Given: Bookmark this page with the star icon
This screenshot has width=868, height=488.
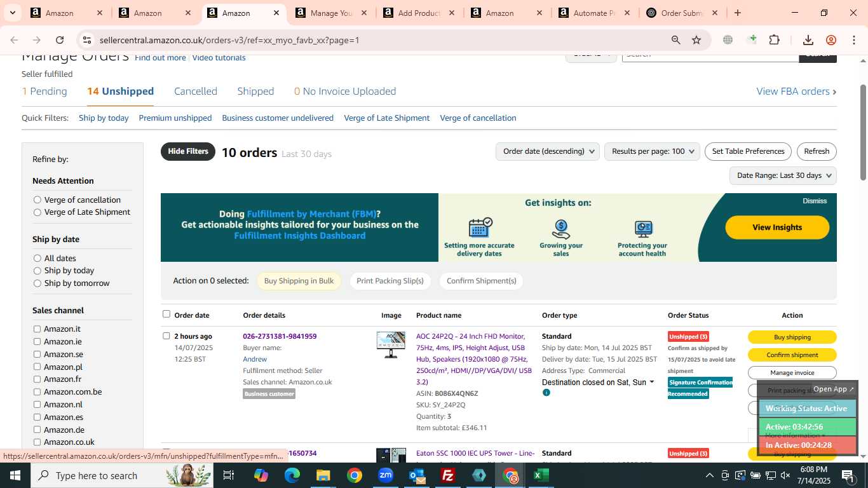Looking at the screenshot, I should coord(696,40).
